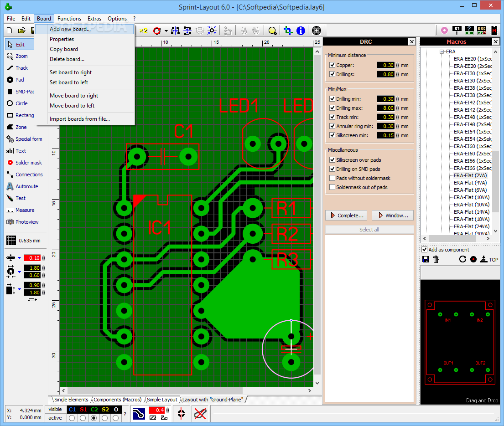Close the DRC panel
This screenshot has height=426, width=504.
pos(412,42)
